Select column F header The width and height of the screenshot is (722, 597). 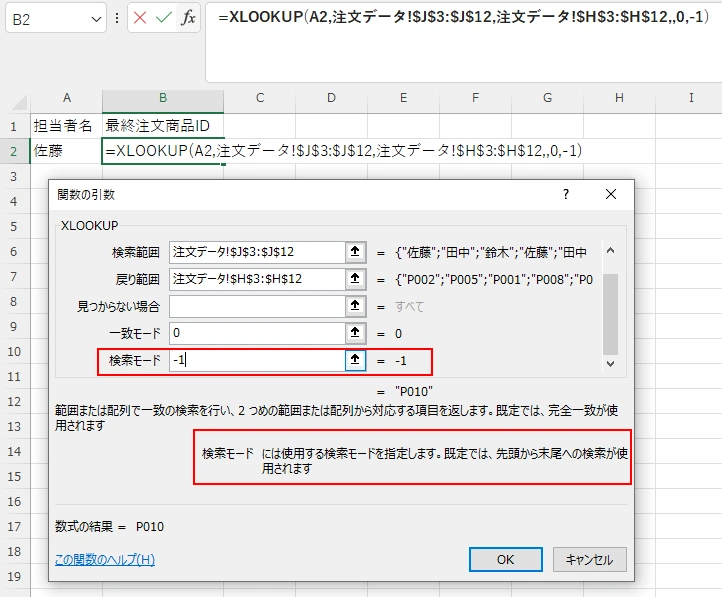(x=476, y=98)
